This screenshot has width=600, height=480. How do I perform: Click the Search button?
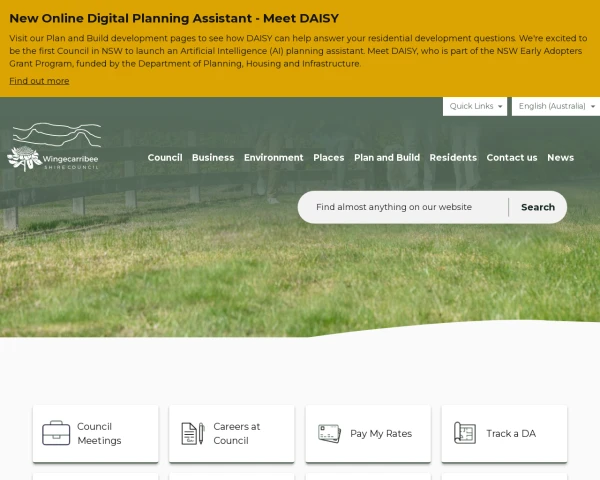[538, 207]
